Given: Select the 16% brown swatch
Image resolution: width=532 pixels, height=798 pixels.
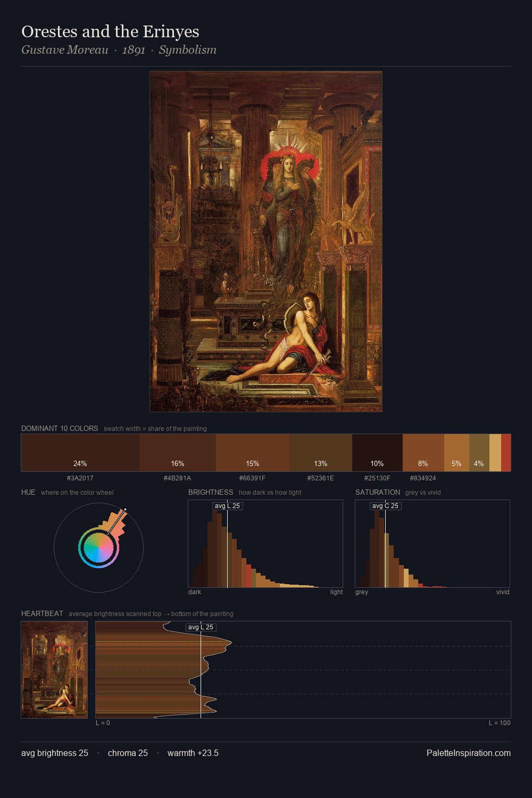Looking at the screenshot, I should point(178,453).
